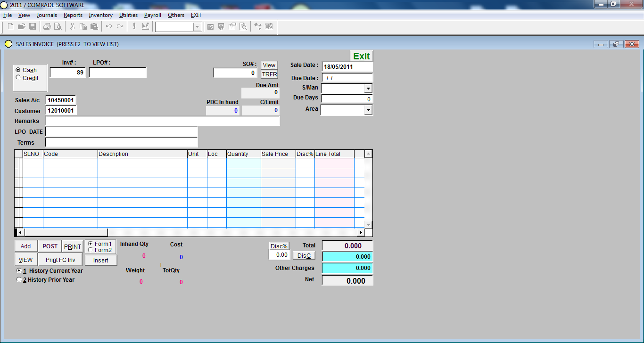Image resolution: width=644 pixels, height=343 pixels.
Task: Expand the Area selection dropdown
Action: pos(369,110)
